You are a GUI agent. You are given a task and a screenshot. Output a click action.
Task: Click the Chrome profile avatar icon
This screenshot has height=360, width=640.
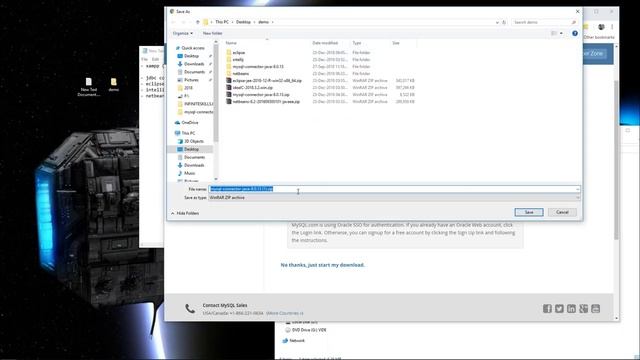601,27
